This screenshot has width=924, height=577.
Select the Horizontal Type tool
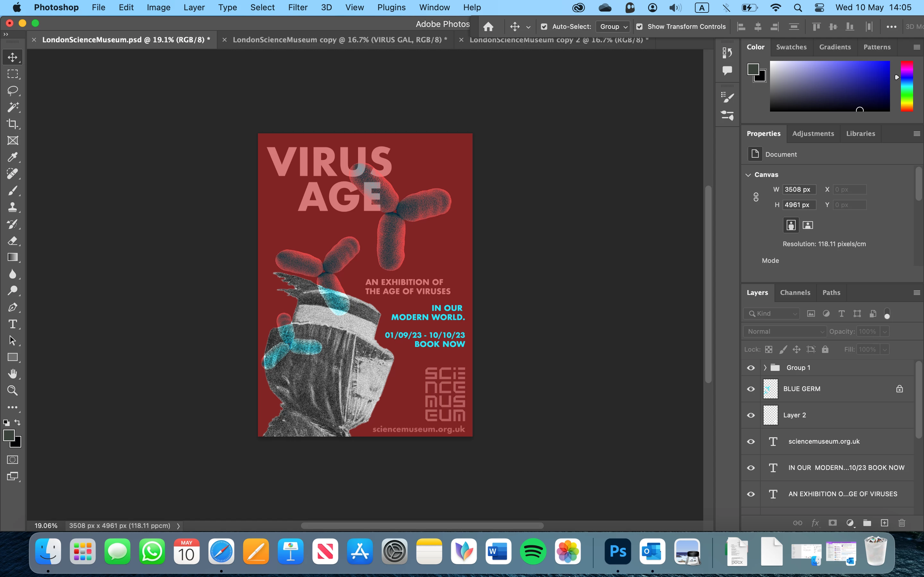(13, 324)
